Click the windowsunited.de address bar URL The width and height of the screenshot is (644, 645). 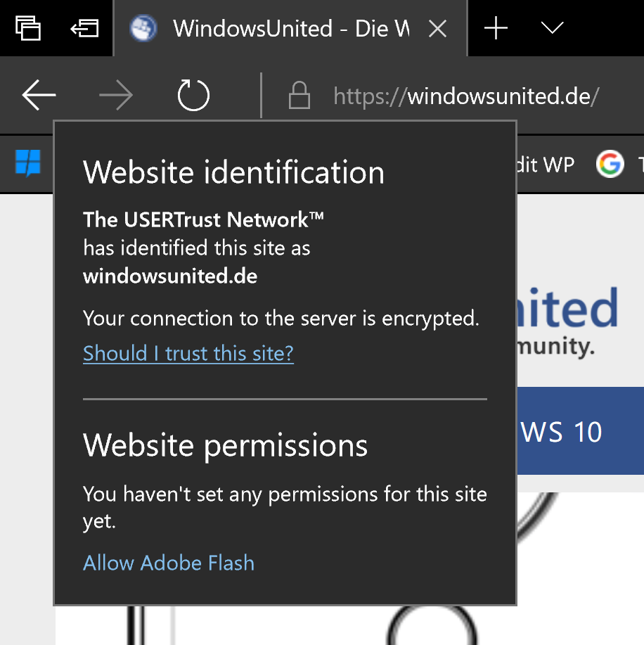tap(466, 96)
